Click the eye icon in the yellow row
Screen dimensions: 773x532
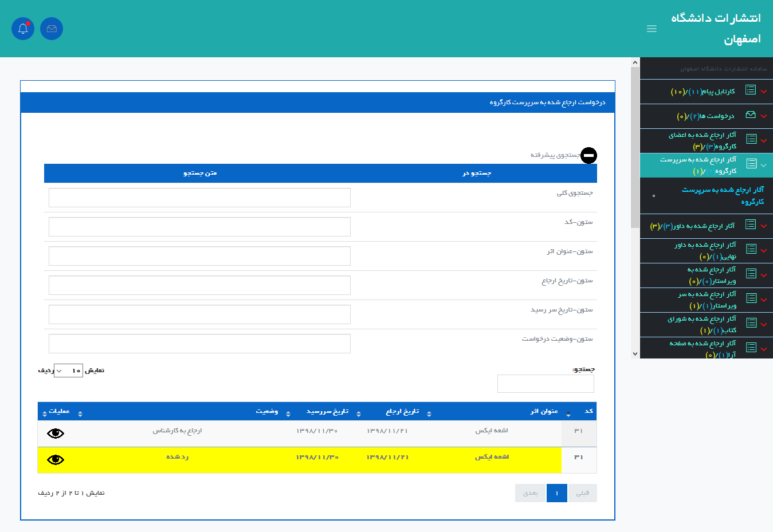pos(56,460)
